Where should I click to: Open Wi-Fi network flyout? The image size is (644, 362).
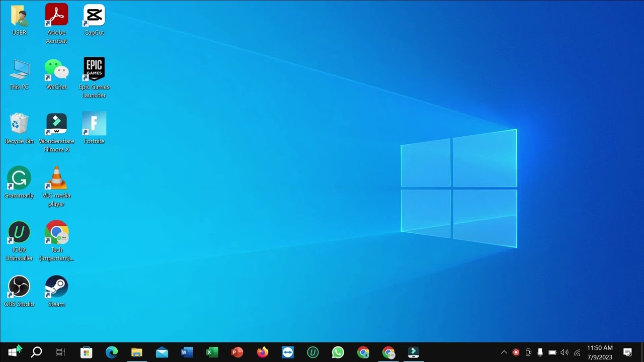coord(577,352)
